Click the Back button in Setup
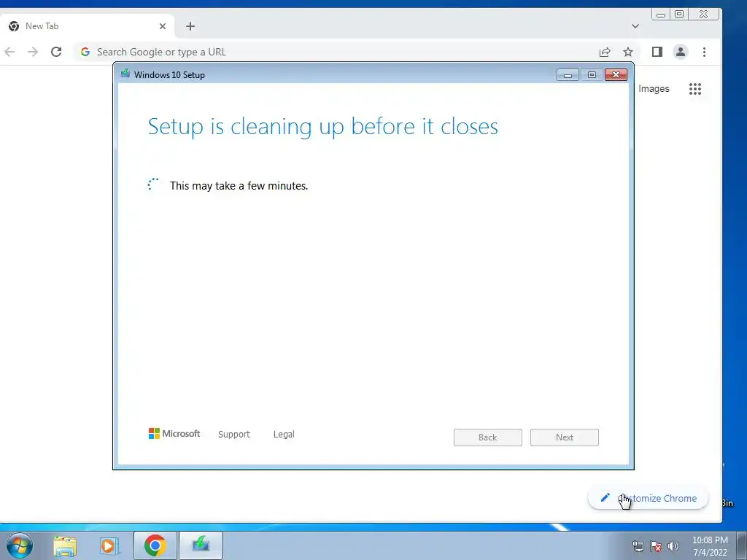The height and width of the screenshot is (560, 747). pyautogui.click(x=488, y=437)
